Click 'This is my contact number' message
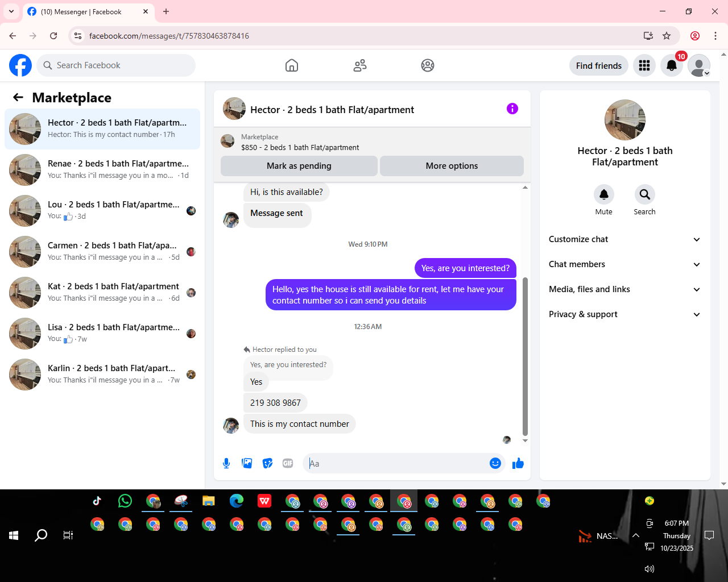728x582 pixels. pyautogui.click(x=300, y=424)
